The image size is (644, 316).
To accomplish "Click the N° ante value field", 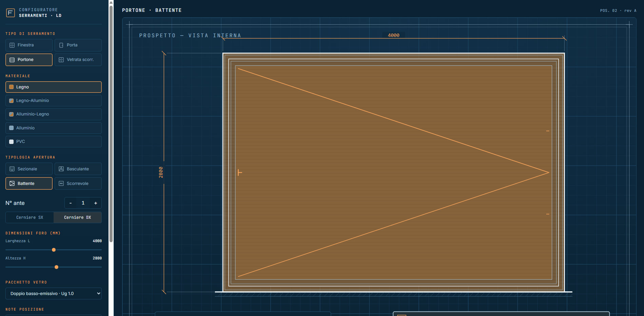I will point(83,203).
